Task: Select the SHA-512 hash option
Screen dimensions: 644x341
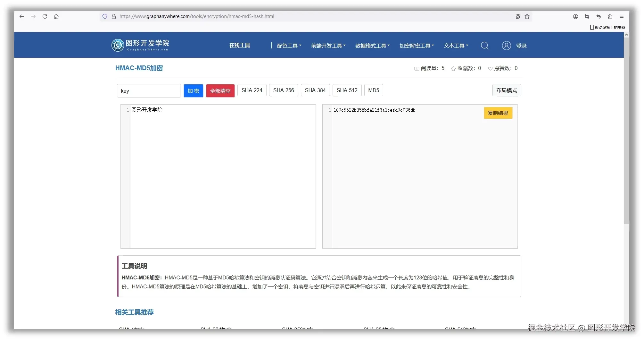Action: point(347,90)
